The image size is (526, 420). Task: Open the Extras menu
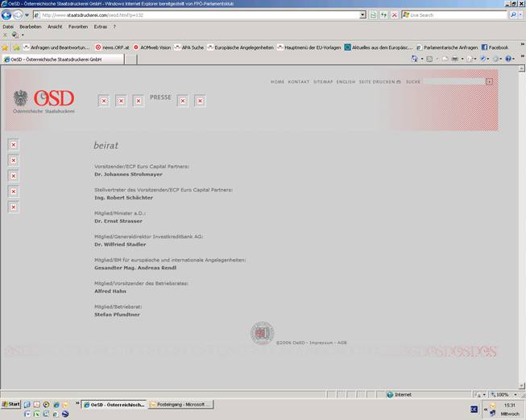[101, 27]
